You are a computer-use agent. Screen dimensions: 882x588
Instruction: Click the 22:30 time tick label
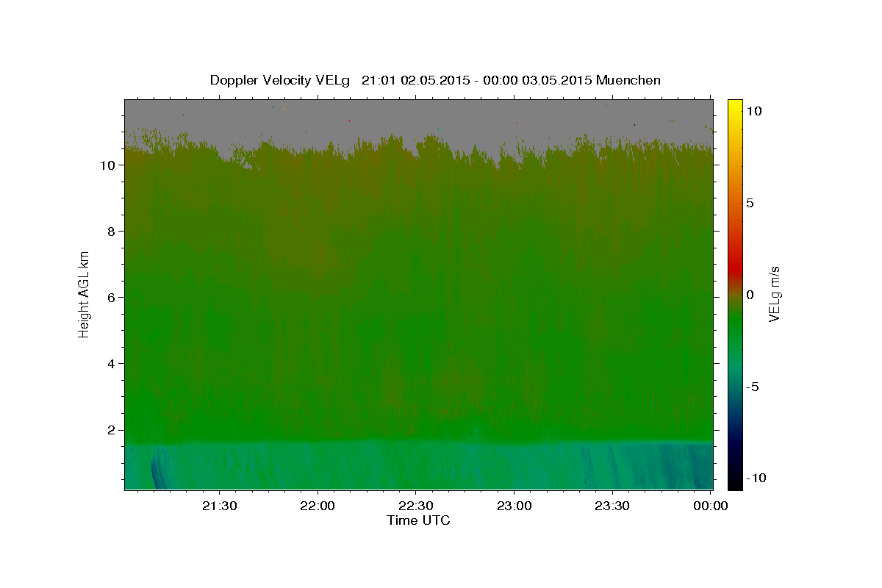pyautogui.click(x=416, y=506)
